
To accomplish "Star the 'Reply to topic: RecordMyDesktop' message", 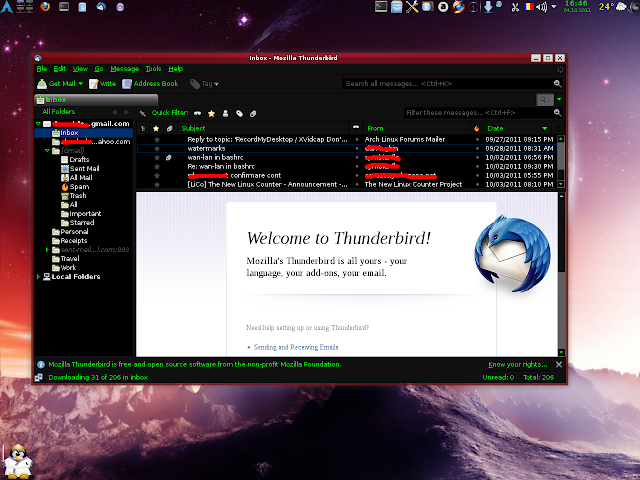I will click(157, 140).
